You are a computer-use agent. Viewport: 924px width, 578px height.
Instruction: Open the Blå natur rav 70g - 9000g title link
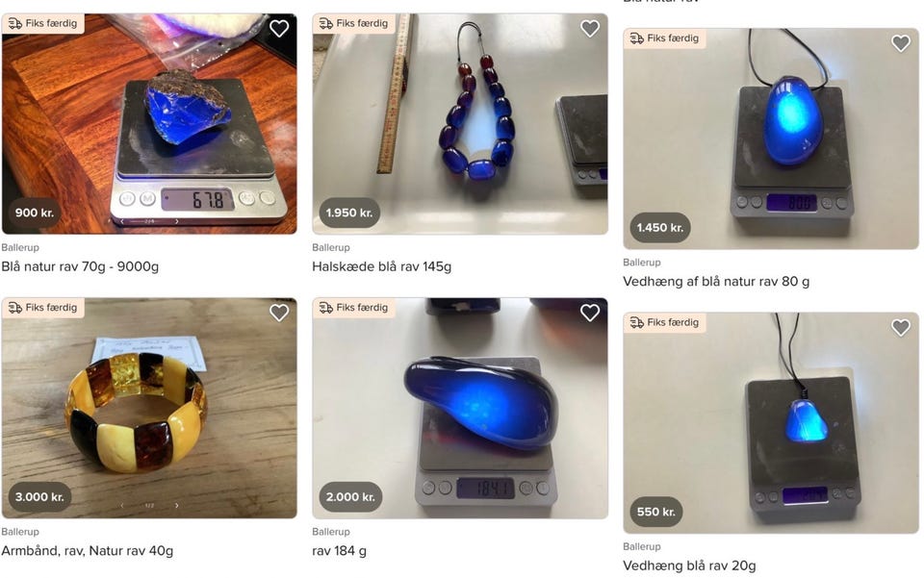(x=80, y=266)
